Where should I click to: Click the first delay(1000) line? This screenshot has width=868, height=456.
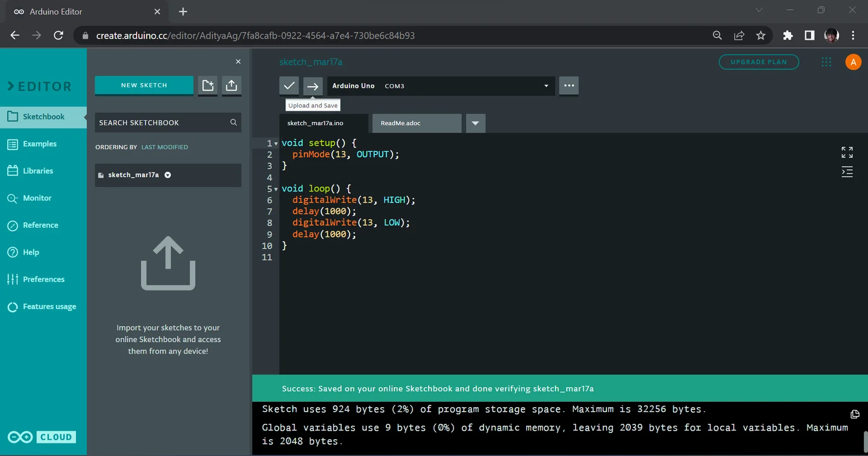point(324,211)
